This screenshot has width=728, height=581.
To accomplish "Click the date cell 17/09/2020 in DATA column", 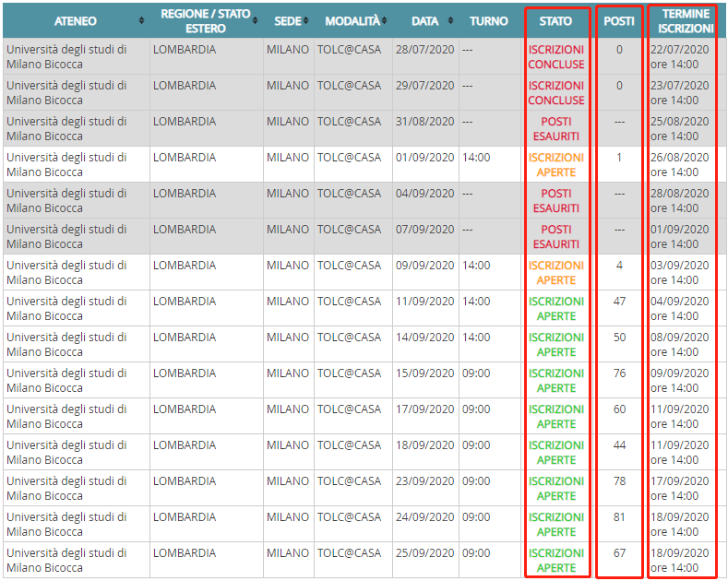I will coord(424,409).
